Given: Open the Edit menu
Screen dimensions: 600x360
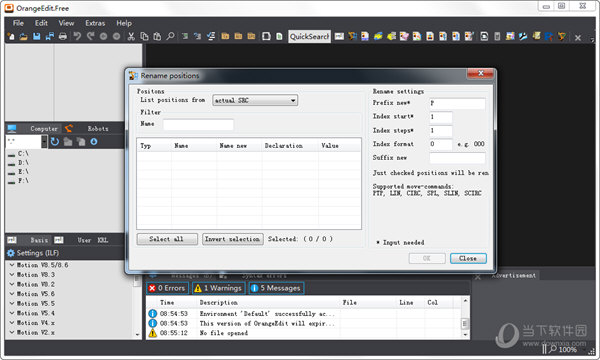Looking at the screenshot, I should coord(41,23).
